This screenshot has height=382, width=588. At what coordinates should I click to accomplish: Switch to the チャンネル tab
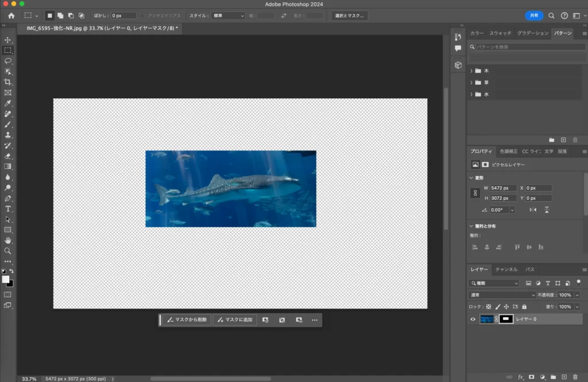pyautogui.click(x=506, y=269)
